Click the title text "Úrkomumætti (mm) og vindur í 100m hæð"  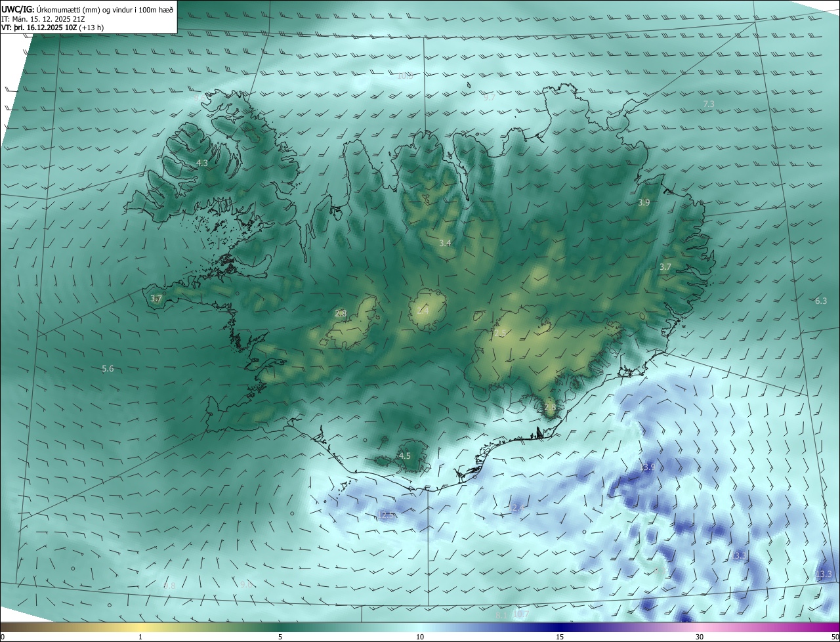pos(104,11)
